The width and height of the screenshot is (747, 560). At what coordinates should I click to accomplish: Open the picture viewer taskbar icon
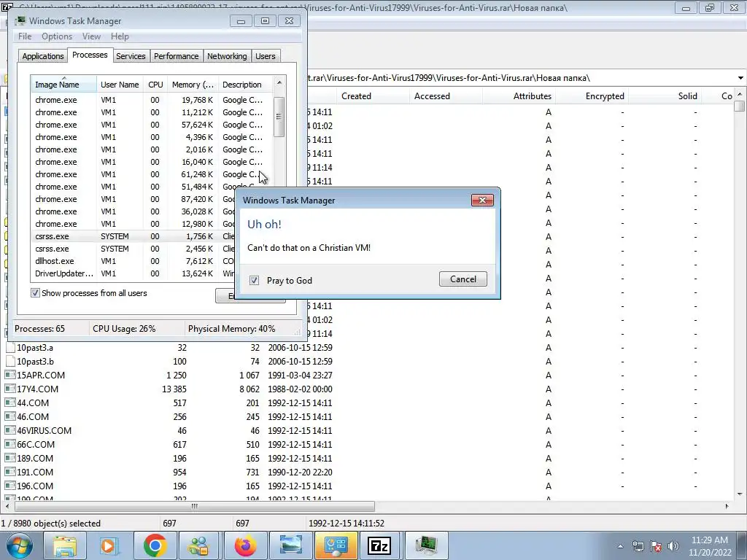(x=290, y=545)
